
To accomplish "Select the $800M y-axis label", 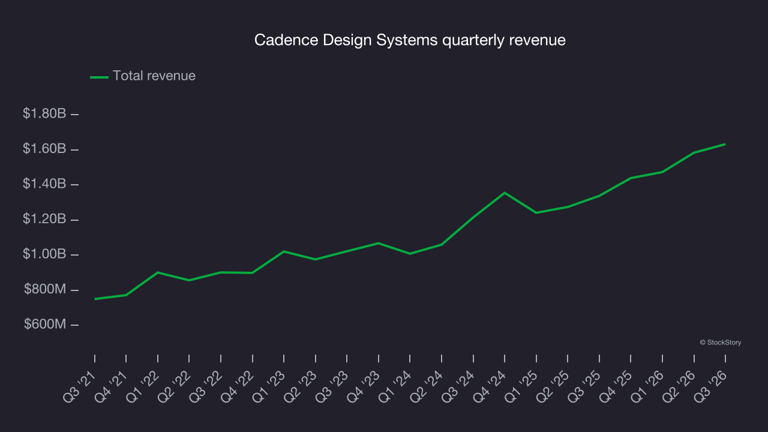I will [45, 289].
